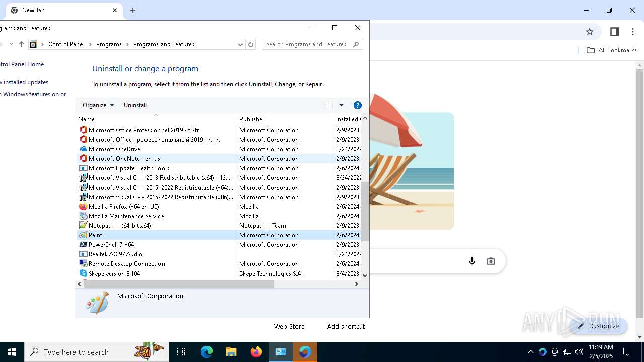644x362 pixels.
Task: Search by image with the camera icon
Action: pyautogui.click(x=491, y=261)
